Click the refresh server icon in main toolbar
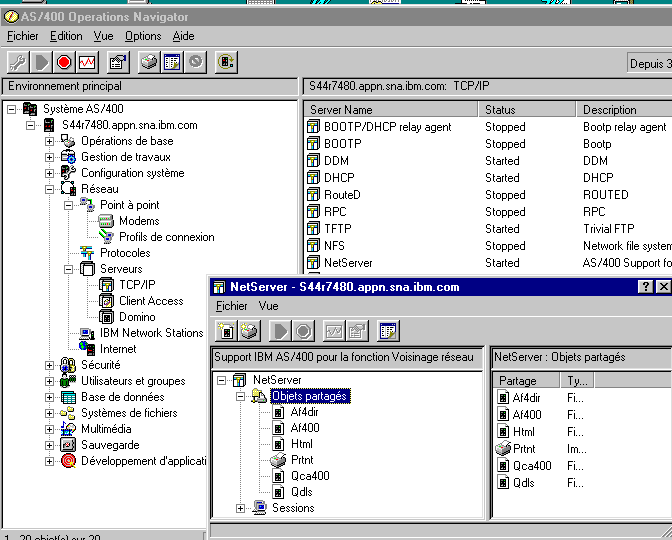672x540 pixels. point(226,63)
